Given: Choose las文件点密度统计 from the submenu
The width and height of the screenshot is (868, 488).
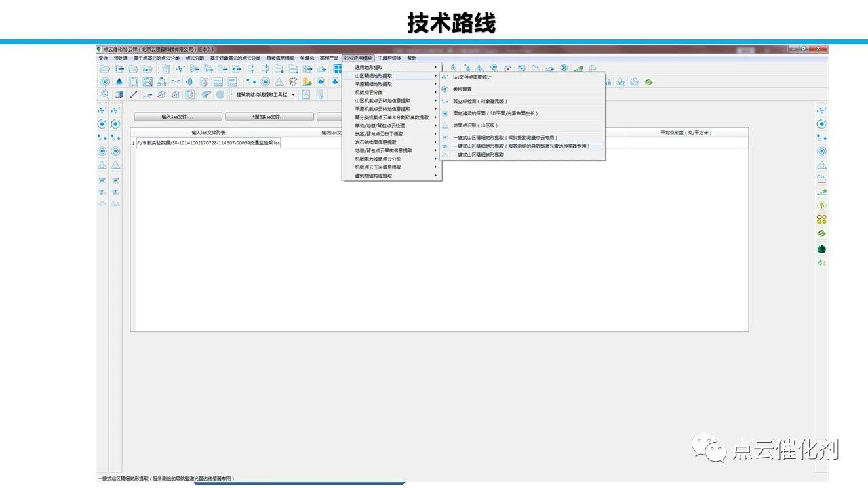Looking at the screenshot, I should point(522,77).
